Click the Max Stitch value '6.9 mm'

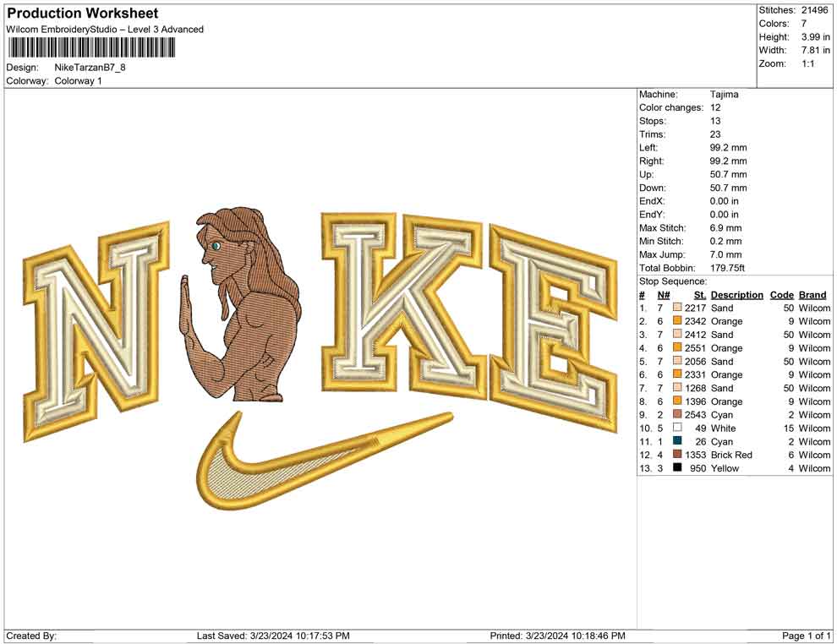726,227
